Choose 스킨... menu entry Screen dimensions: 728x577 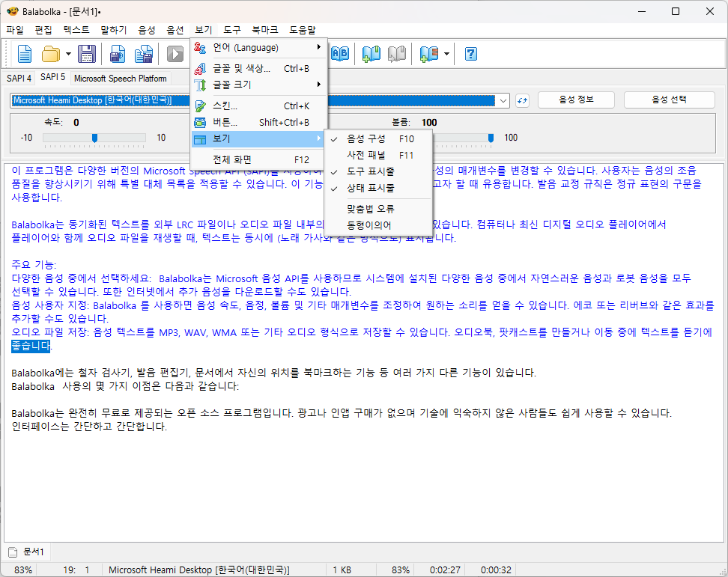coord(259,106)
